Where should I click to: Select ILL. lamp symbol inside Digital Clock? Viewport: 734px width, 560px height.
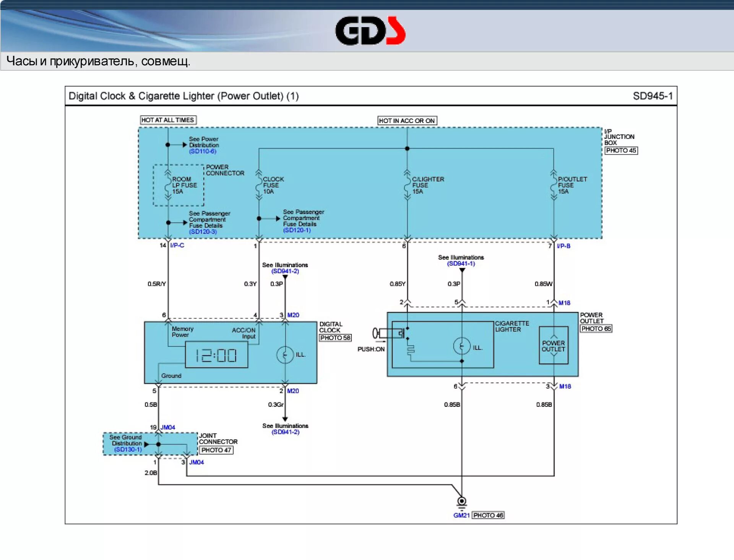[x=285, y=355]
